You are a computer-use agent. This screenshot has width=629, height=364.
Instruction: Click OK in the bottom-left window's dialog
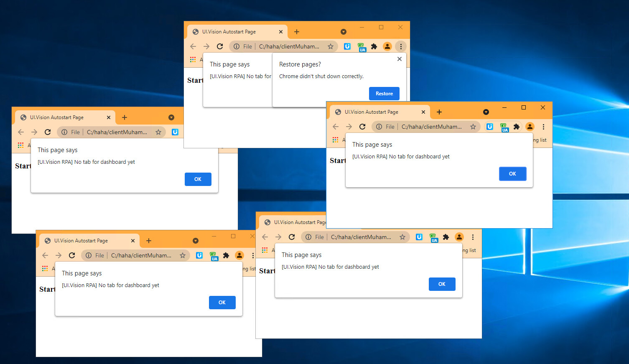[222, 303]
